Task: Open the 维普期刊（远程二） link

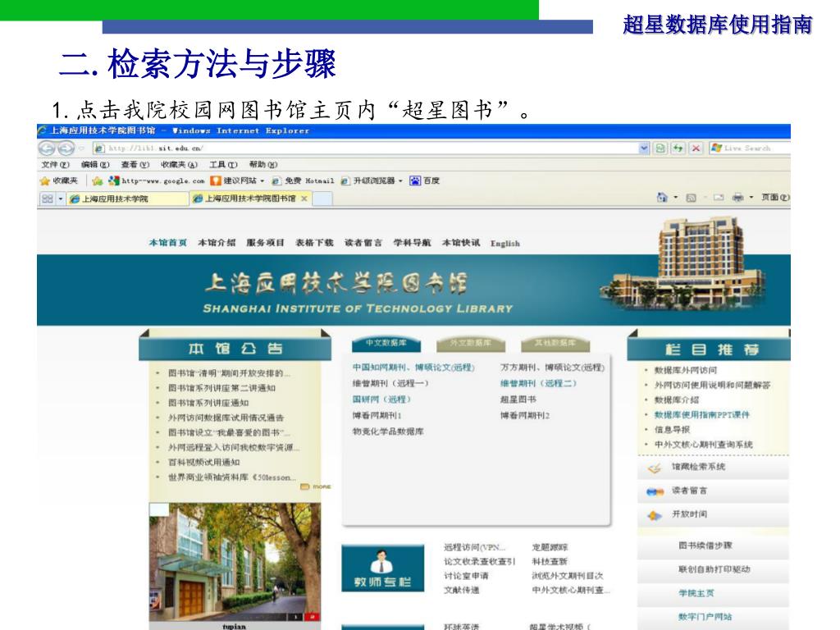Action: pyautogui.click(x=538, y=383)
